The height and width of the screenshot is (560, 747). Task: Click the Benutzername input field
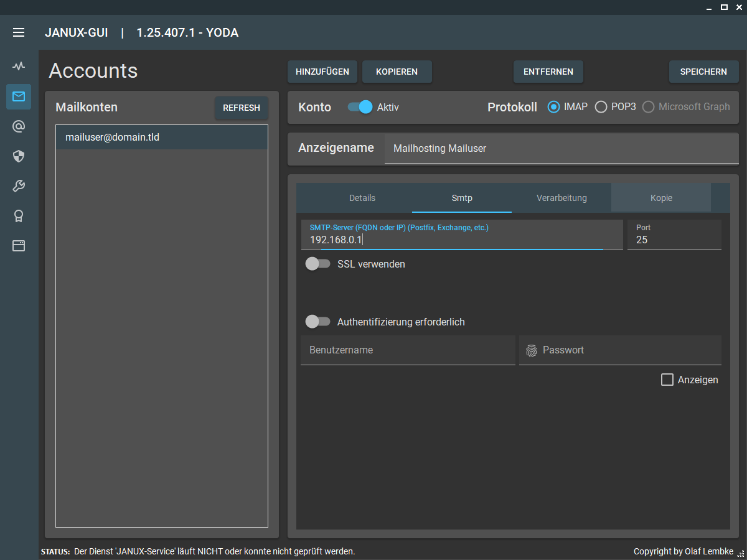coord(408,350)
